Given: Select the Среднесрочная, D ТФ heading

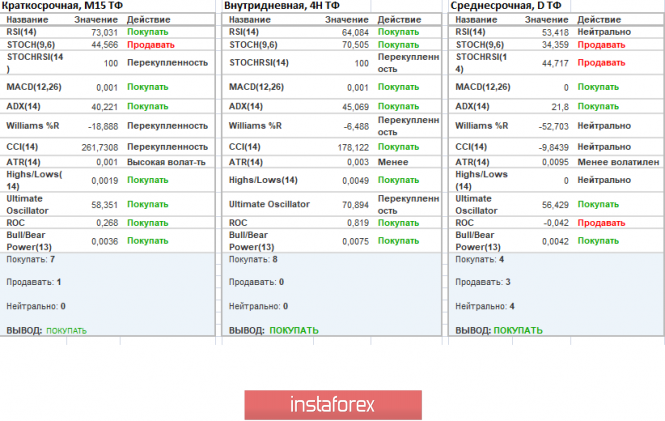Looking at the screenshot, I should 506,6.
